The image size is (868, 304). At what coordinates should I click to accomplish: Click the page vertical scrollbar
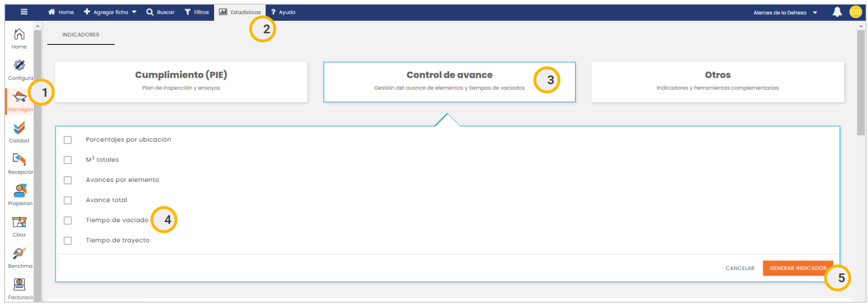click(x=861, y=83)
